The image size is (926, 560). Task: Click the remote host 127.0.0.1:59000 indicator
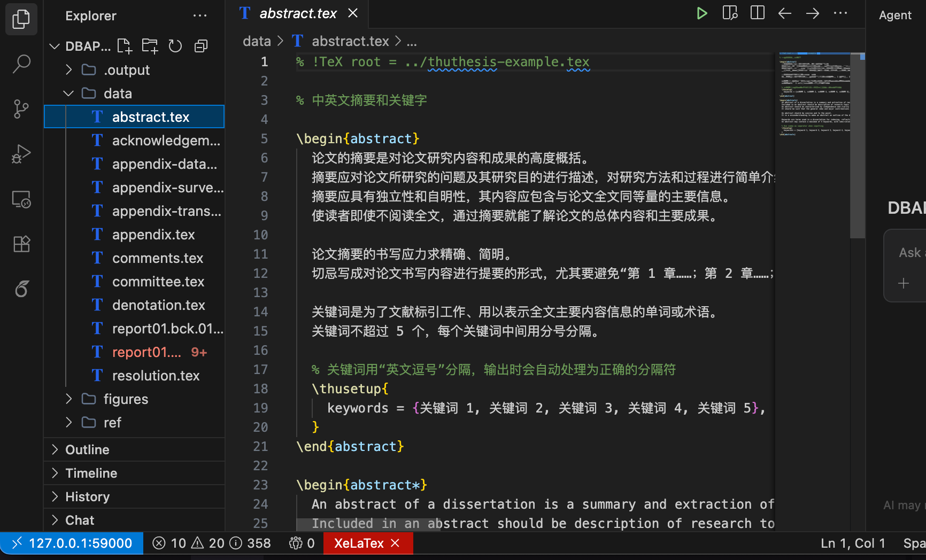point(72,543)
